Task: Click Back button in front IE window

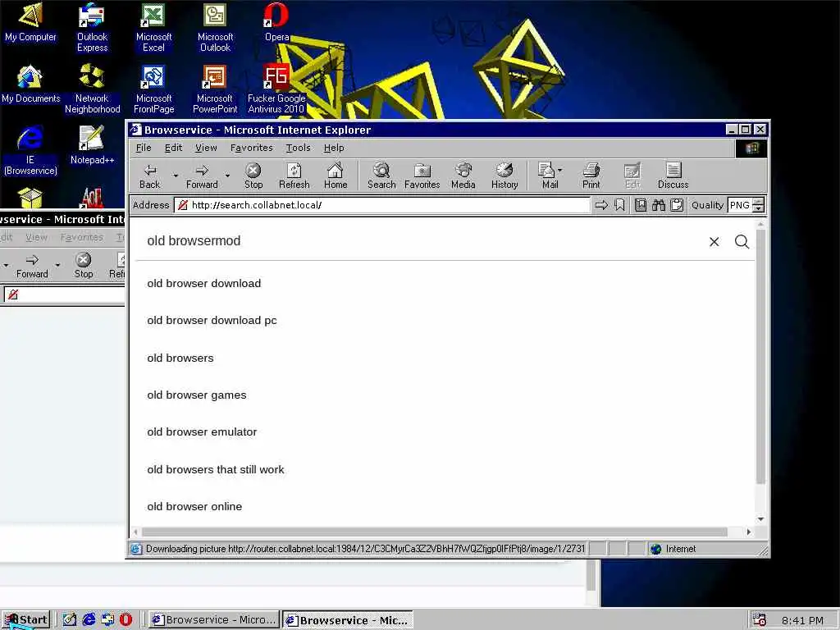Action: (149, 176)
